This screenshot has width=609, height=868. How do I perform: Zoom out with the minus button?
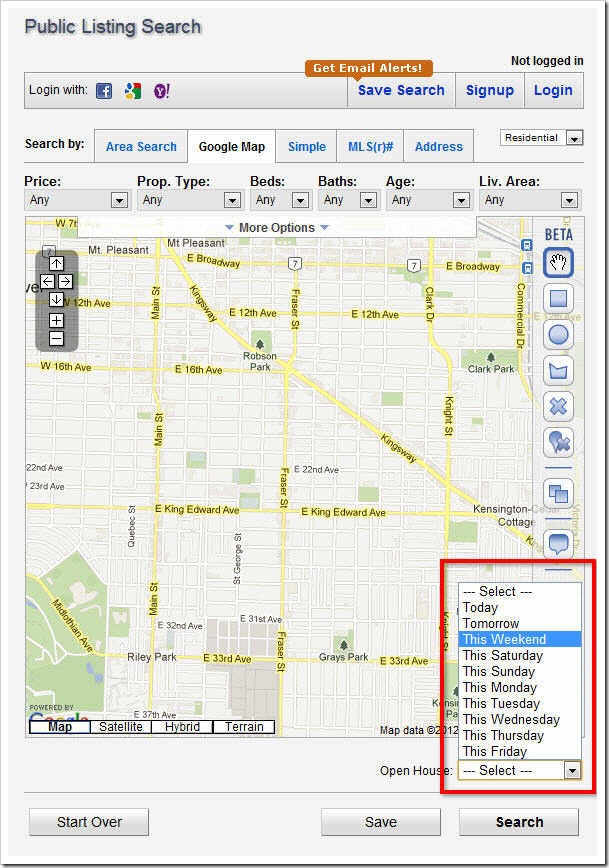click(x=56, y=339)
